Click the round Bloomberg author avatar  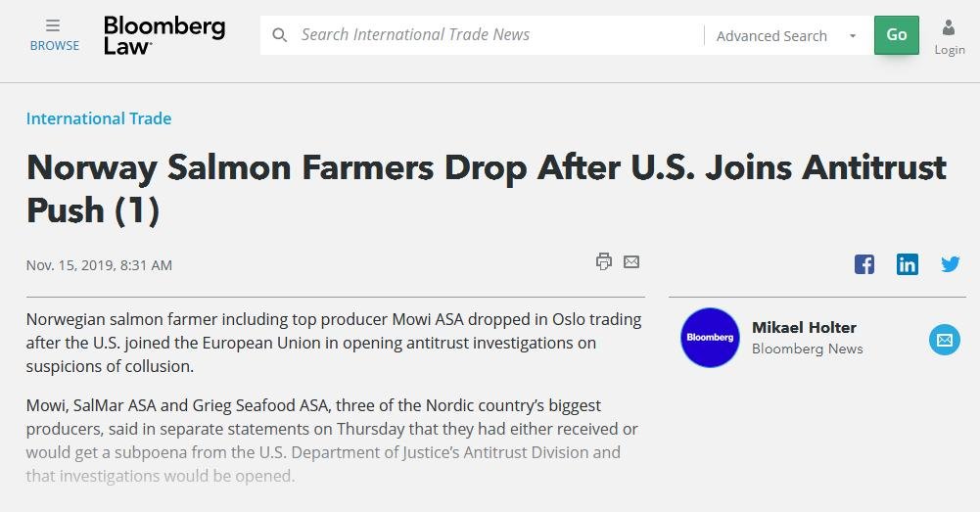[710, 338]
